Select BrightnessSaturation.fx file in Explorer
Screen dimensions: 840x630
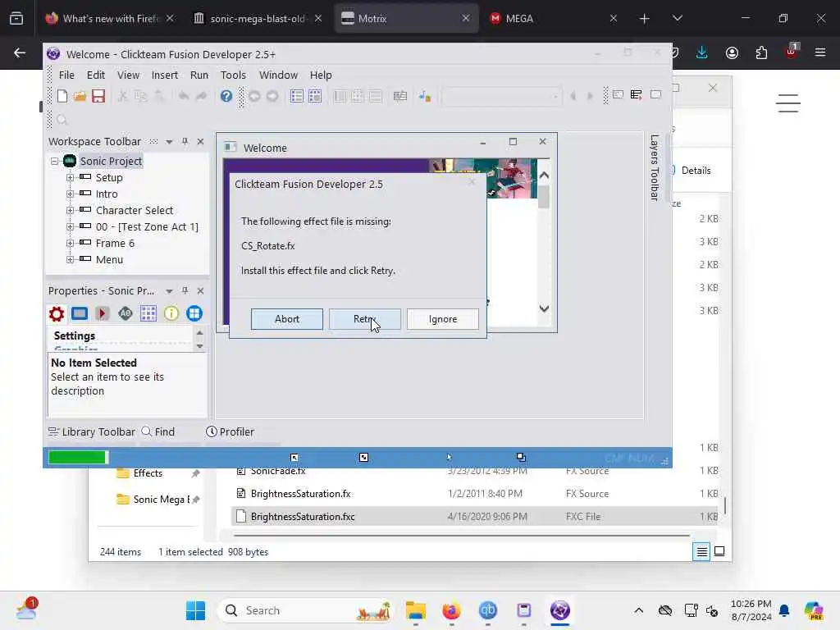tap(300, 493)
